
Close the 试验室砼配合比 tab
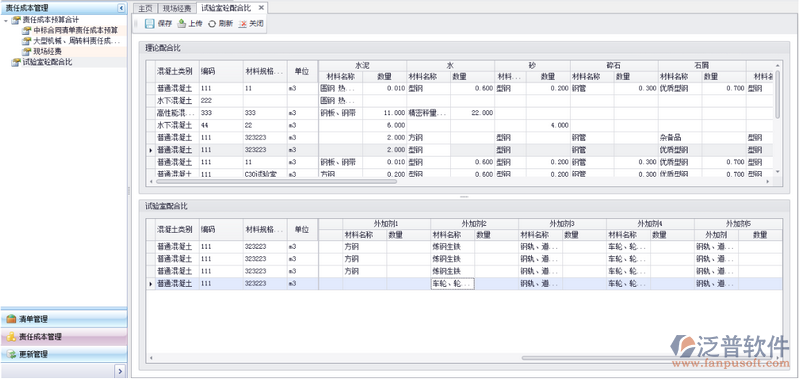(x=261, y=8)
